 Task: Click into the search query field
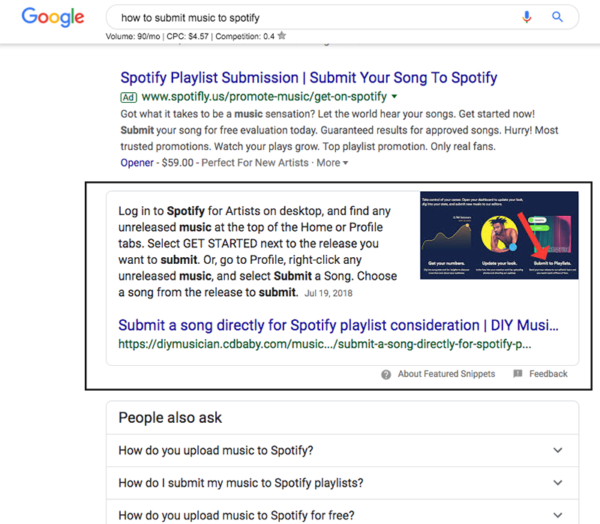tap(314, 18)
